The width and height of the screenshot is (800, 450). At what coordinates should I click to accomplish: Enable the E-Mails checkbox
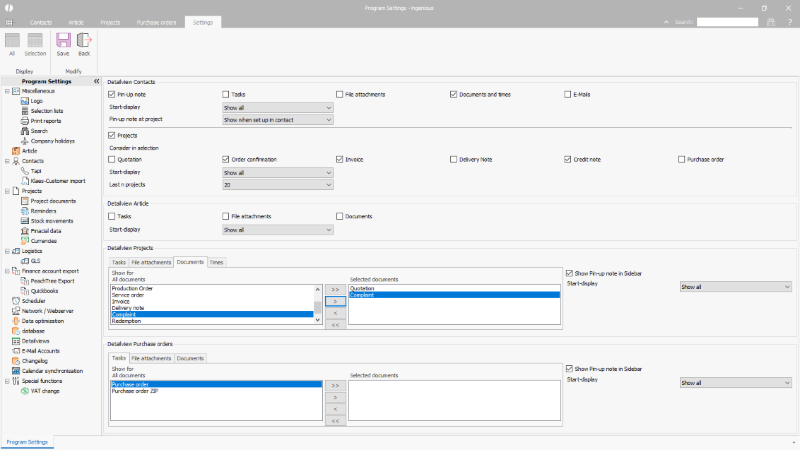[568, 94]
